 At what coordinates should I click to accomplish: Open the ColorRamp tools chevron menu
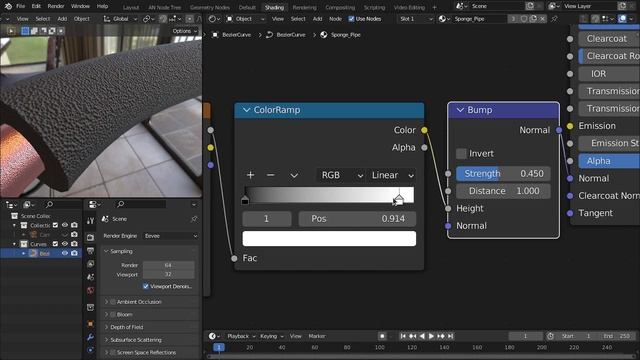294,176
